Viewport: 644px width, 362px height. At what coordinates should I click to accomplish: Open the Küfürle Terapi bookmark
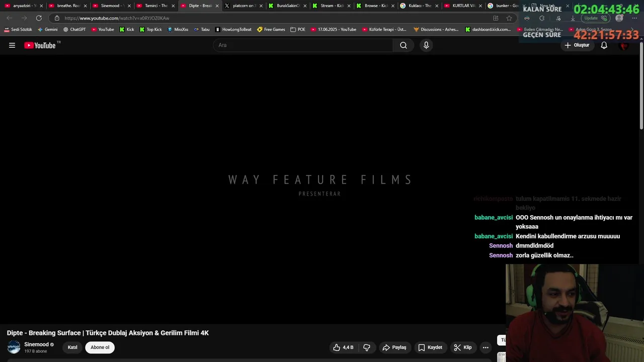click(x=384, y=30)
